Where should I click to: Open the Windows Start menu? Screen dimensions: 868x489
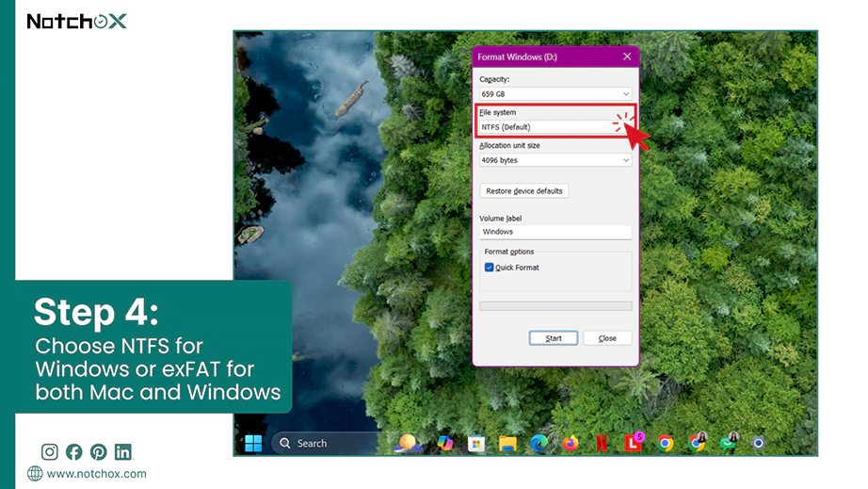click(253, 443)
